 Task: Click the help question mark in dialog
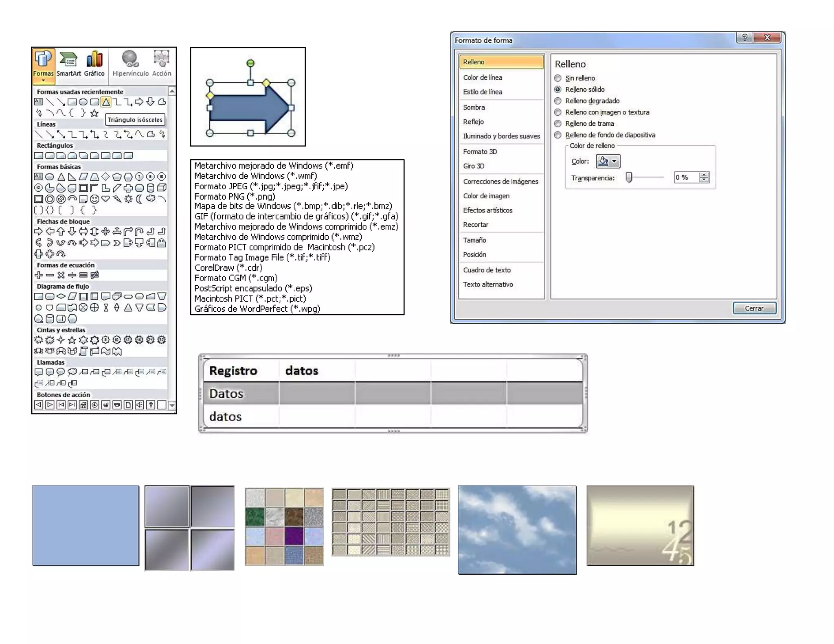click(x=745, y=37)
